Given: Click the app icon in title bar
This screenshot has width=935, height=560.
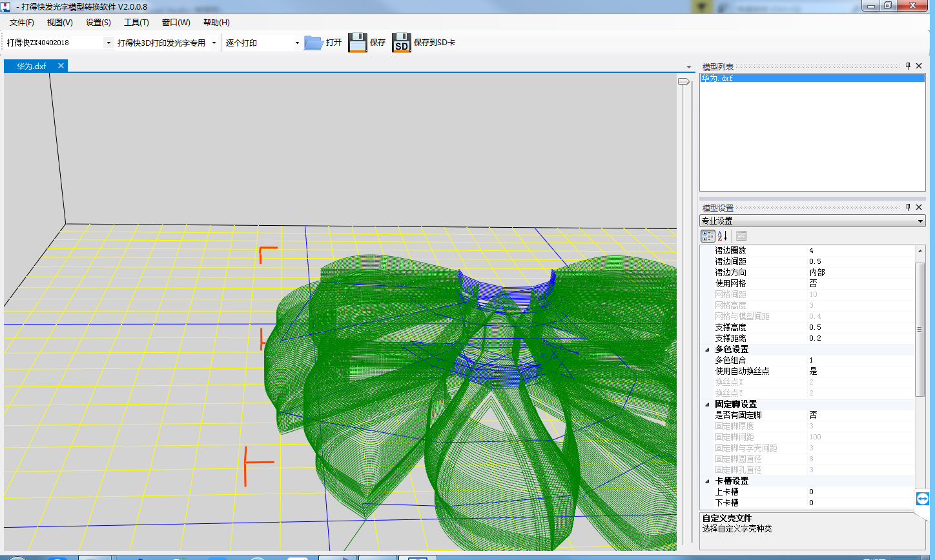Looking at the screenshot, I should click(x=6, y=6).
